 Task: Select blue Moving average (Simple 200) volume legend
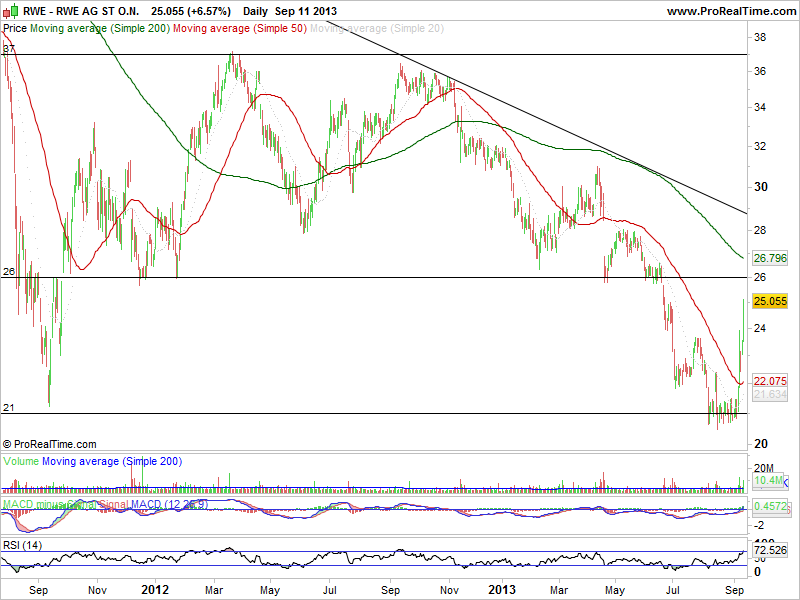[x=112, y=461]
